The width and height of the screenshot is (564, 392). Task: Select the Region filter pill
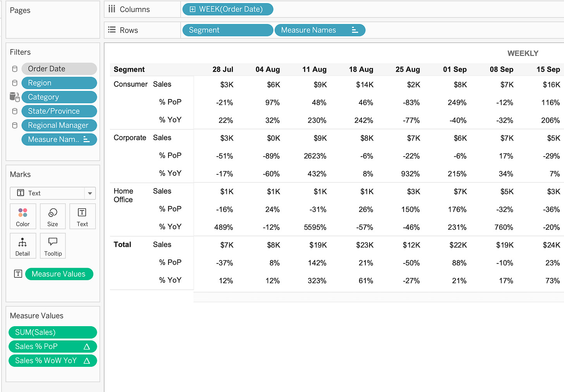pyautogui.click(x=59, y=83)
